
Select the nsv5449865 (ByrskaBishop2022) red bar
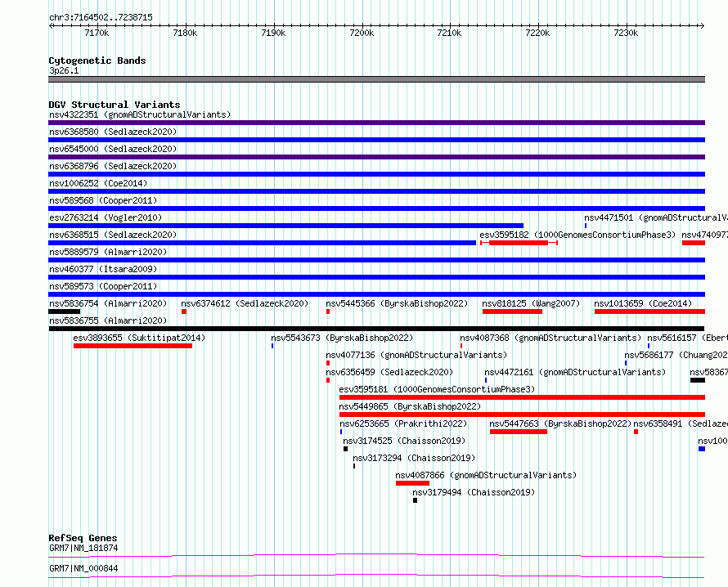click(523, 414)
